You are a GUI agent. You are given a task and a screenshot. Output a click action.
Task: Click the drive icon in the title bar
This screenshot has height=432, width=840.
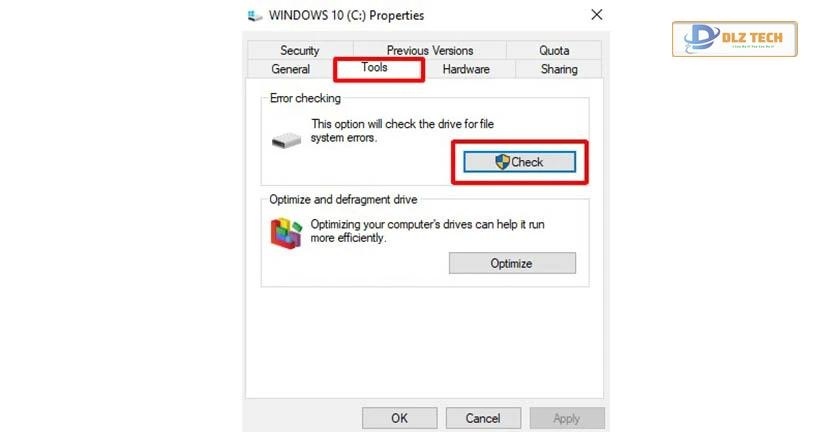click(255, 16)
